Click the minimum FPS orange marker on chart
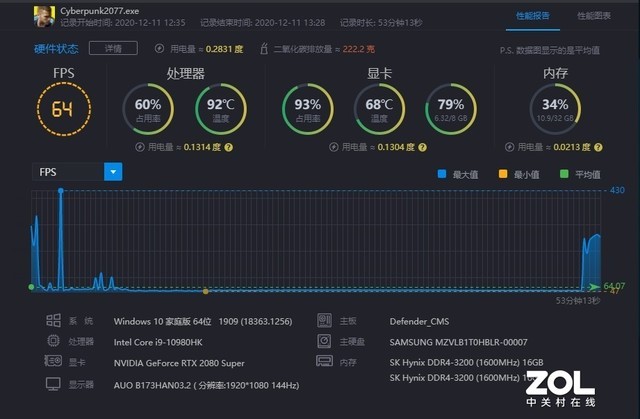640x419 pixels. [x=206, y=291]
